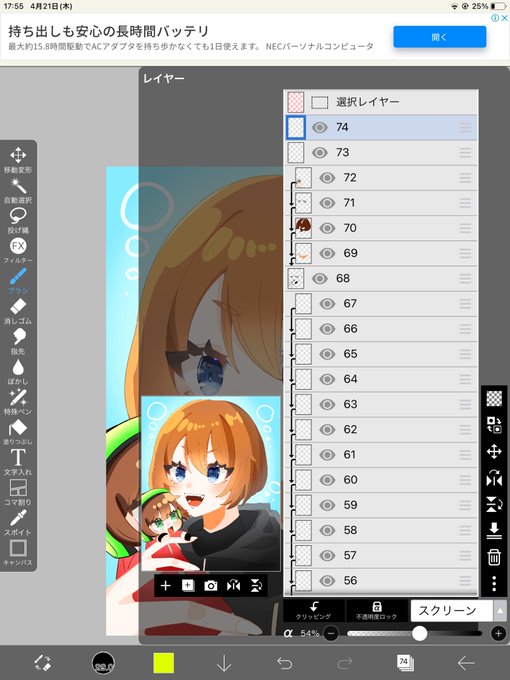Image resolution: width=510 pixels, height=680 pixels.
Task: Select the Blur droplet tool
Action: coord(18,371)
